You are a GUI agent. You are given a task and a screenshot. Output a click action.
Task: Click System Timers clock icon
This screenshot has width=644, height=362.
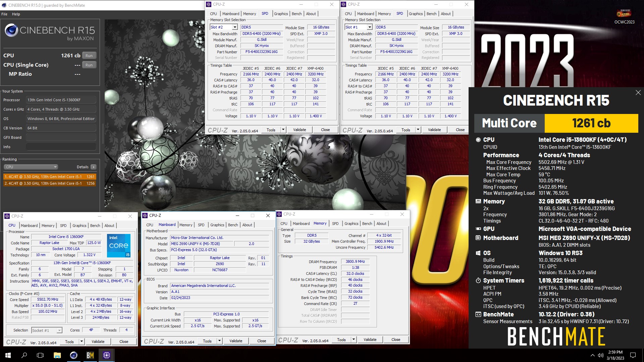point(478,281)
